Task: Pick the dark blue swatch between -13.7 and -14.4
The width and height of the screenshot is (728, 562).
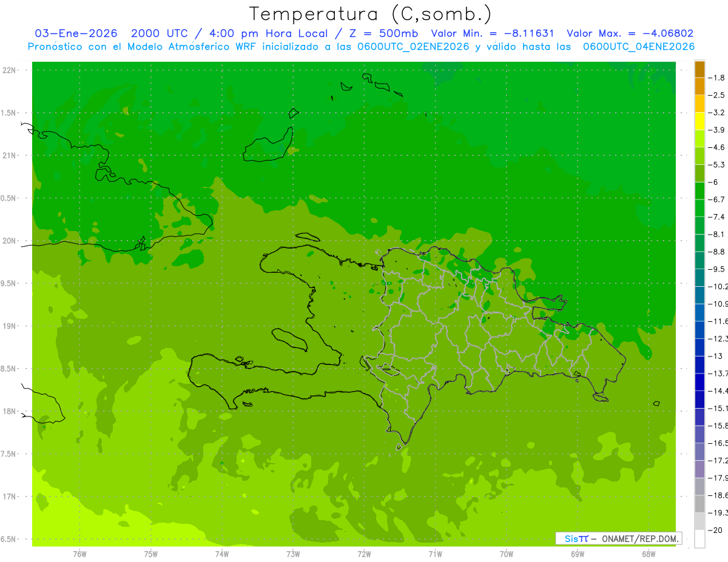Action: tap(699, 382)
